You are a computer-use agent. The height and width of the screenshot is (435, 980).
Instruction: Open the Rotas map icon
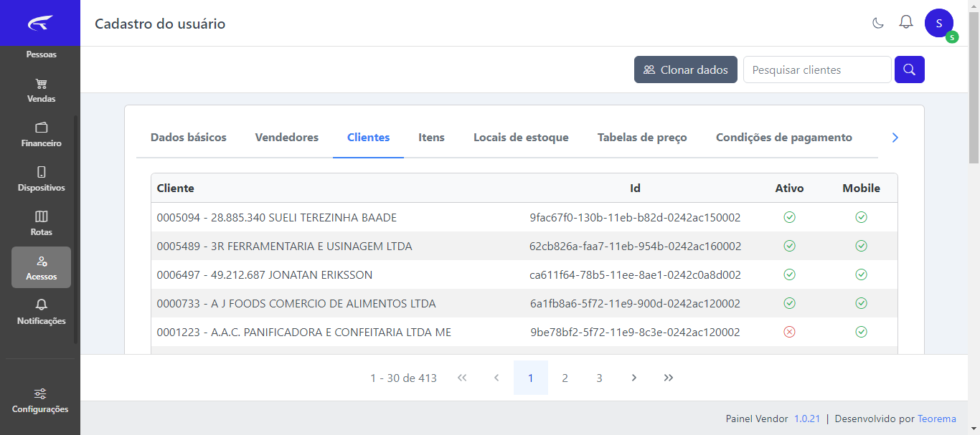(41, 216)
